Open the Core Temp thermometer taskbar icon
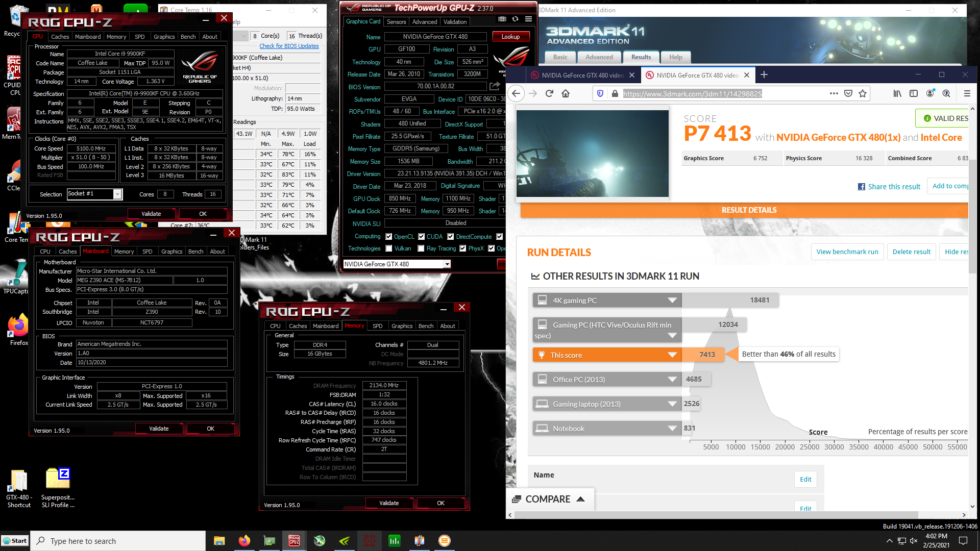The width and height of the screenshot is (980, 551). [420, 541]
